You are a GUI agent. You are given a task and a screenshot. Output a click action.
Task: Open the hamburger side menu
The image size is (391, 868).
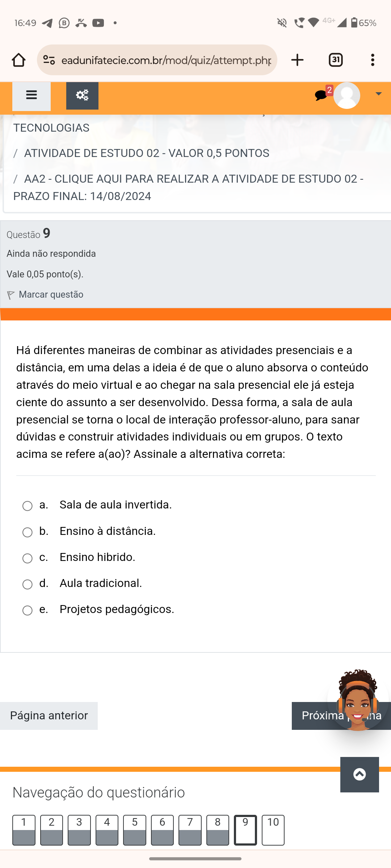pyautogui.click(x=31, y=96)
